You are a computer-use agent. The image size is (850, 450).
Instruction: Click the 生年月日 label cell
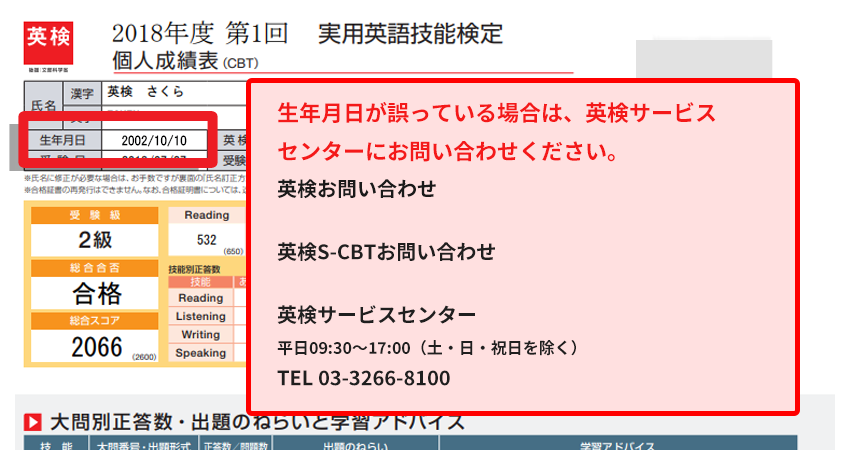(62, 140)
